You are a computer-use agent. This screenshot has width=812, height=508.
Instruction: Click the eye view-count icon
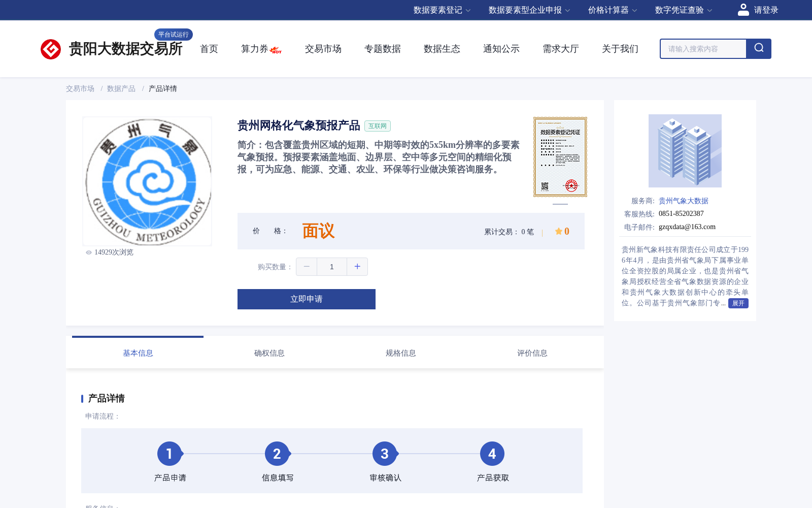point(89,252)
